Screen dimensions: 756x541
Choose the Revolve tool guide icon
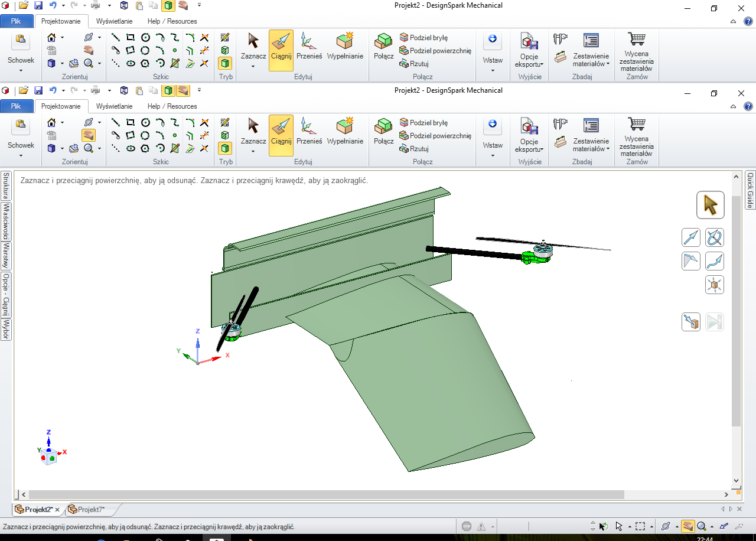coord(715,237)
